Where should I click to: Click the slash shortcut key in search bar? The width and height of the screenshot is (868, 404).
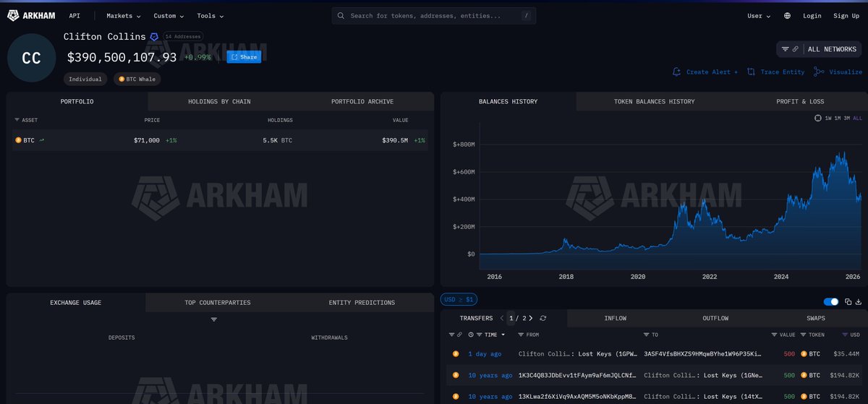[x=525, y=15]
